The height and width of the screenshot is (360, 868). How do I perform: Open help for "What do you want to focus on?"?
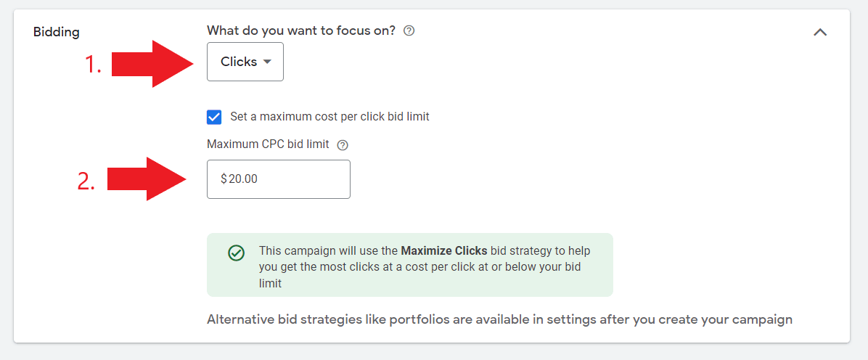(x=409, y=30)
